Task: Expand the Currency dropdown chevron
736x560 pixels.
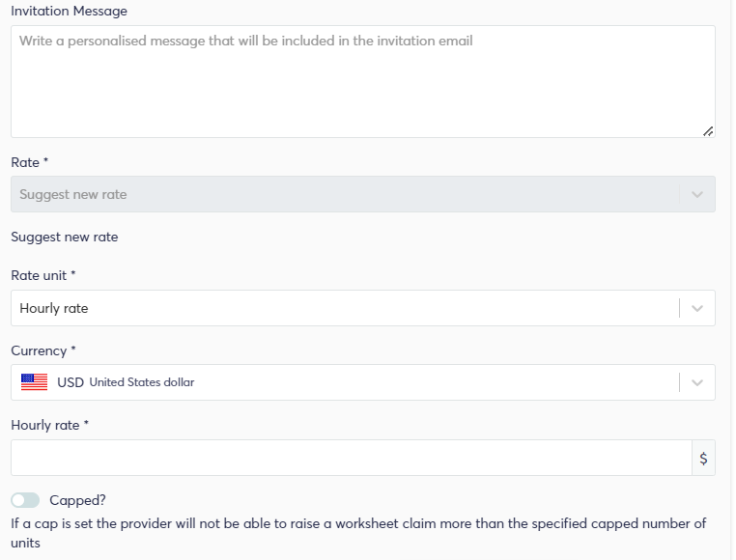Action: click(697, 382)
